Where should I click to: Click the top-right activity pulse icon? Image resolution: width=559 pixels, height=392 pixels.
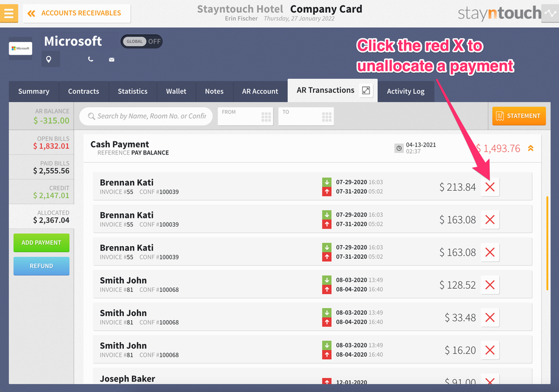[550, 13]
